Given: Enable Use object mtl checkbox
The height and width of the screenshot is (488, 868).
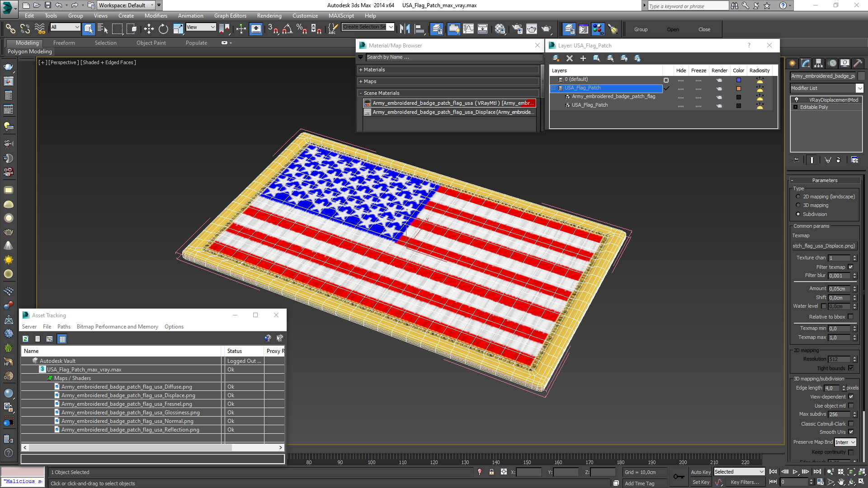Looking at the screenshot, I should coord(851,406).
